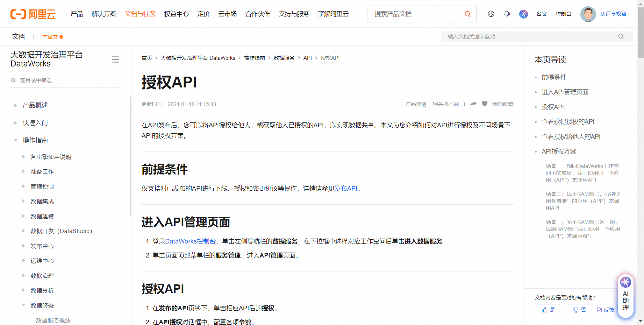This screenshot has height=325, width=644.
Task: Open the 定价 top menu
Action: [x=203, y=14]
